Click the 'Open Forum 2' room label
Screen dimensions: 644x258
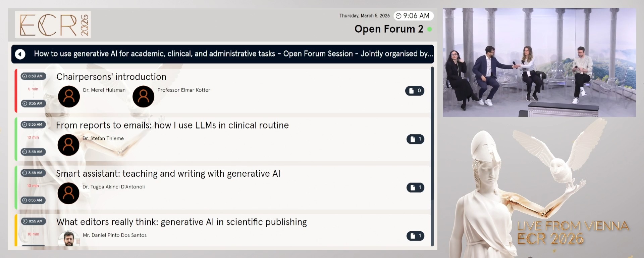click(x=389, y=29)
